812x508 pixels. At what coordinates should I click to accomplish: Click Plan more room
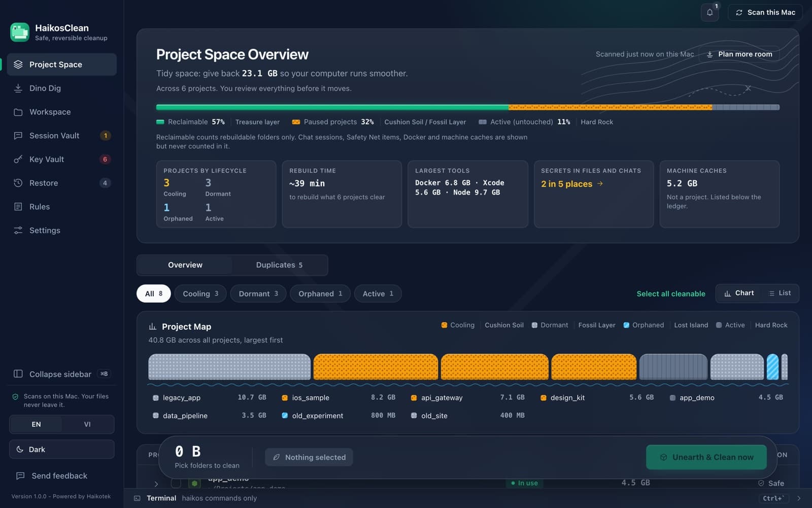[x=739, y=54]
